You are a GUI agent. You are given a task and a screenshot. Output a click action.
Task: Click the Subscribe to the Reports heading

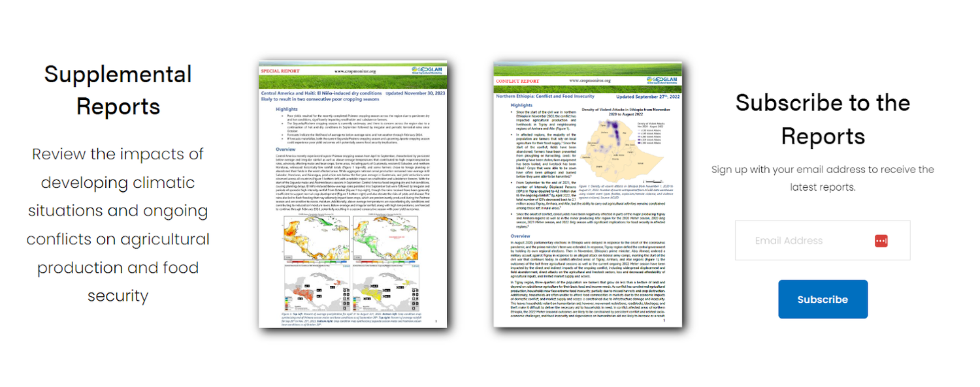pyautogui.click(x=823, y=121)
